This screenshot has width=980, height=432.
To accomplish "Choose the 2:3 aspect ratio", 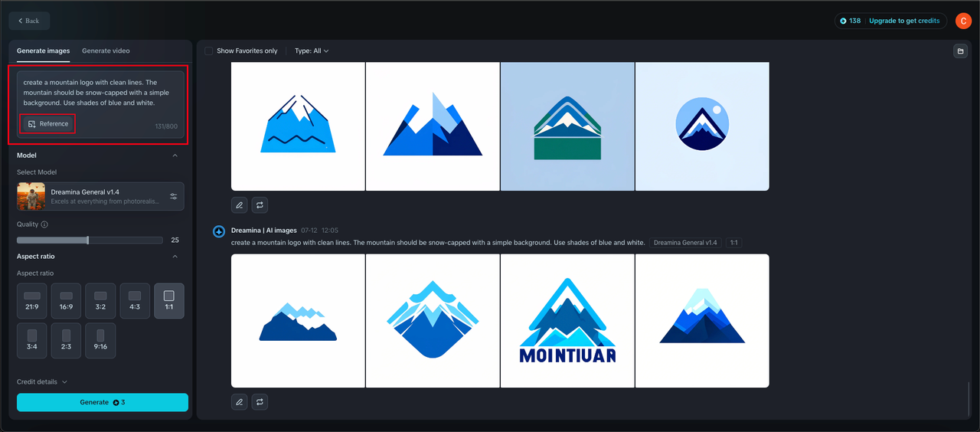I will point(67,341).
